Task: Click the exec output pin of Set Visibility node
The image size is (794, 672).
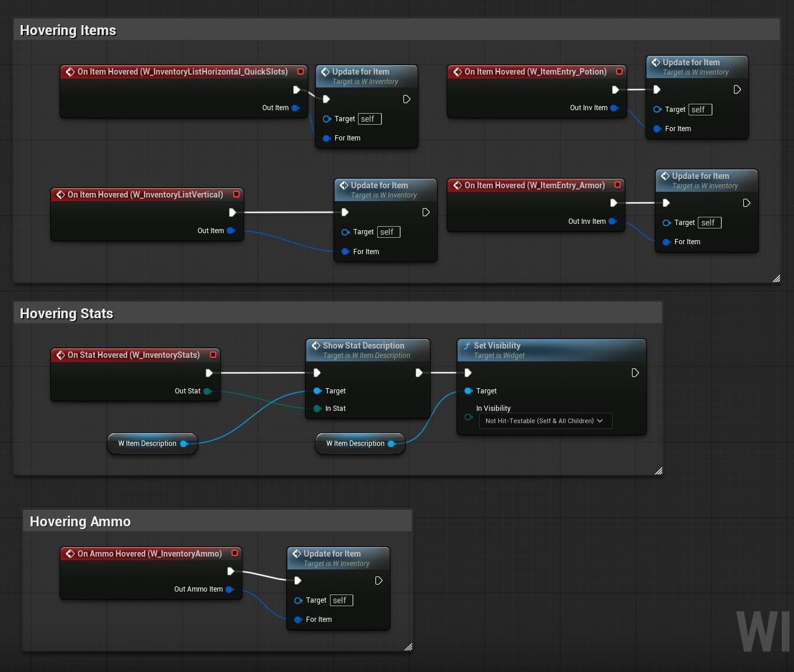Action: (x=635, y=373)
